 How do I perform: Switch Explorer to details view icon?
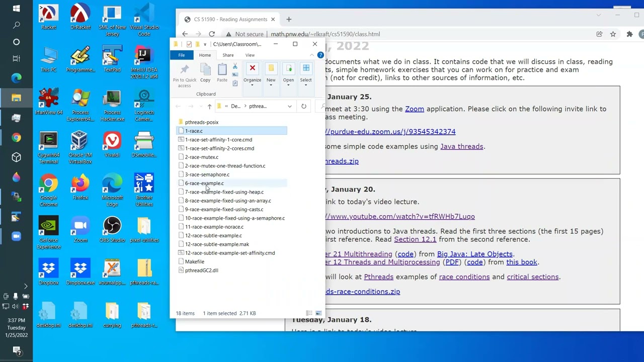coord(309,313)
